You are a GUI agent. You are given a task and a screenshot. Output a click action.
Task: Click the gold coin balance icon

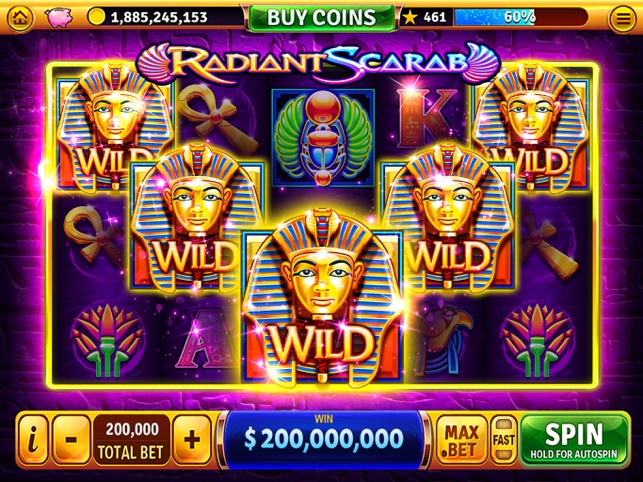click(x=96, y=17)
